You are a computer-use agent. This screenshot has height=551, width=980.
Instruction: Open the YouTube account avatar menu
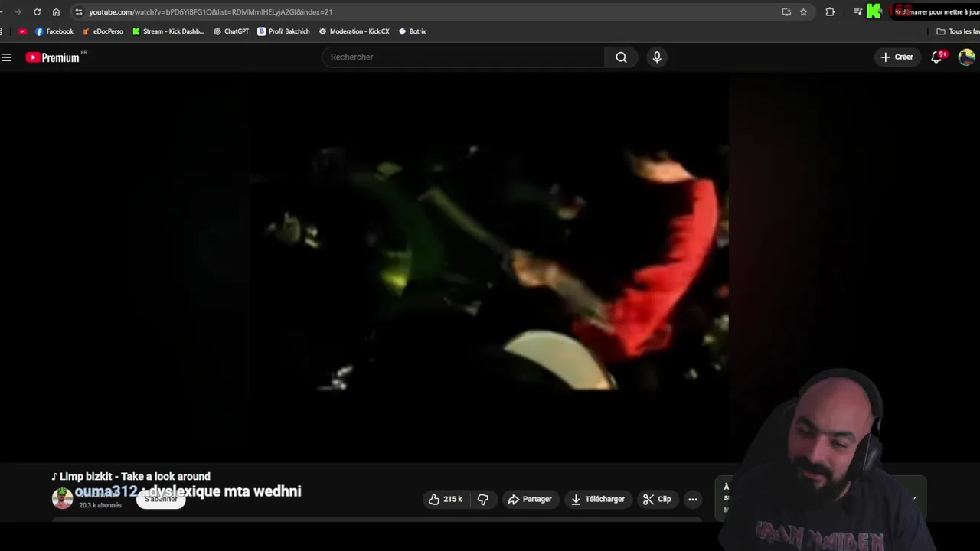(966, 57)
